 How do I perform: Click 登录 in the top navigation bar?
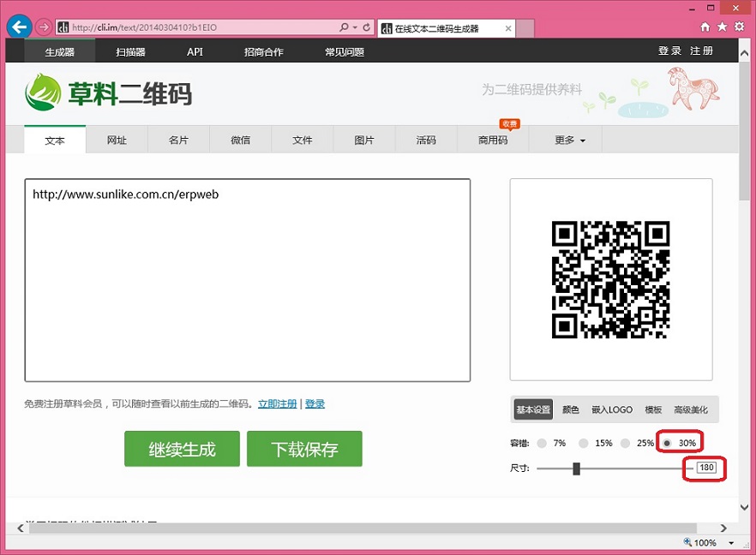pyautogui.click(x=669, y=51)
